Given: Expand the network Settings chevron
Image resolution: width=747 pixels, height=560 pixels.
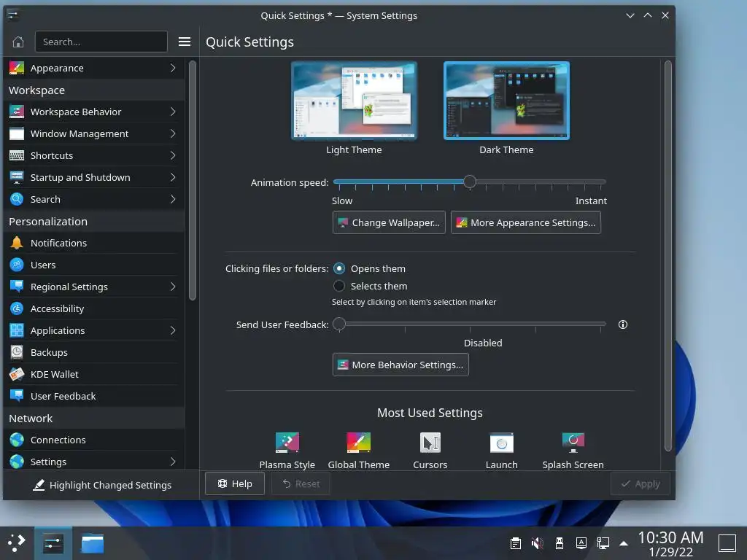Looking at the screenshot, I should 173,462.
